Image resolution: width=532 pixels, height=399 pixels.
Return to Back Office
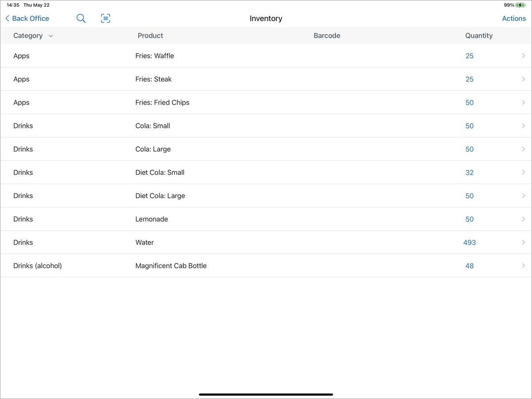point(27,18)
